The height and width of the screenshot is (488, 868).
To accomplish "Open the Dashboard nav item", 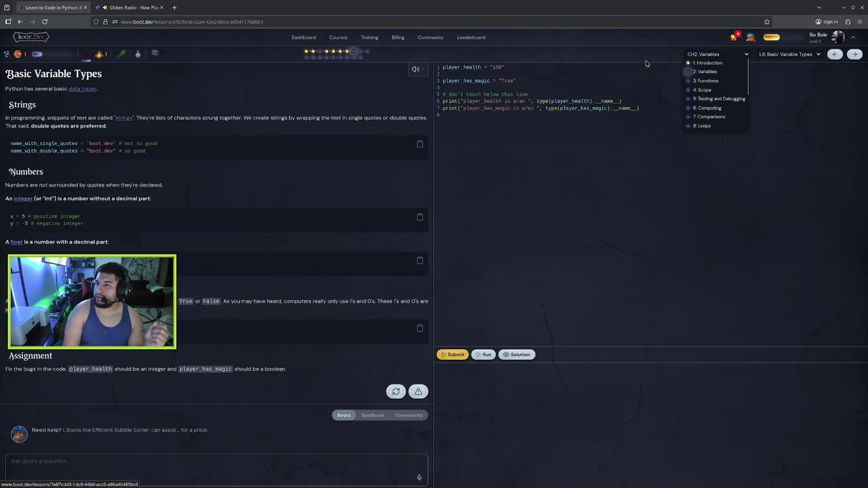I will 304,37.
